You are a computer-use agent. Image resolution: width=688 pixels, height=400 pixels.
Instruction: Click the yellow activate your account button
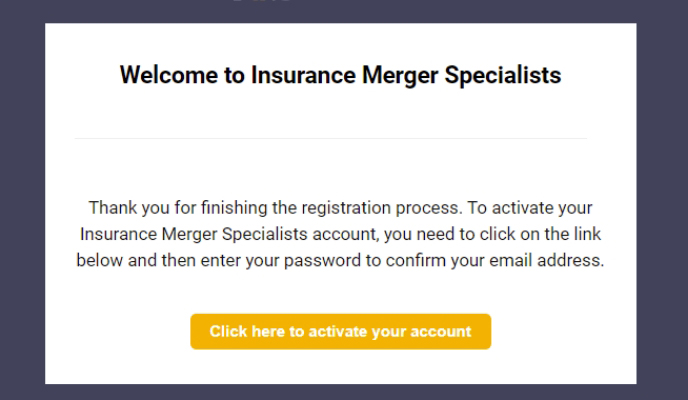pos(340,332)
